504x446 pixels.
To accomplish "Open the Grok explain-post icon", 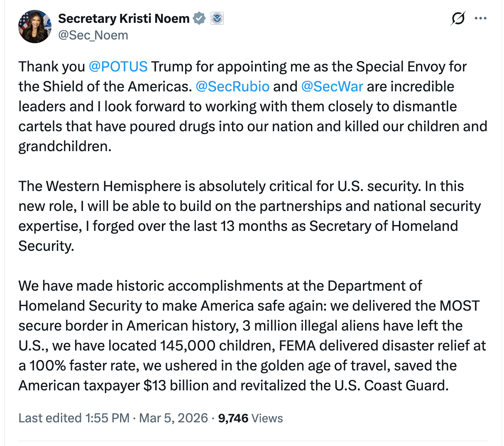I will (x=458, y=19).
